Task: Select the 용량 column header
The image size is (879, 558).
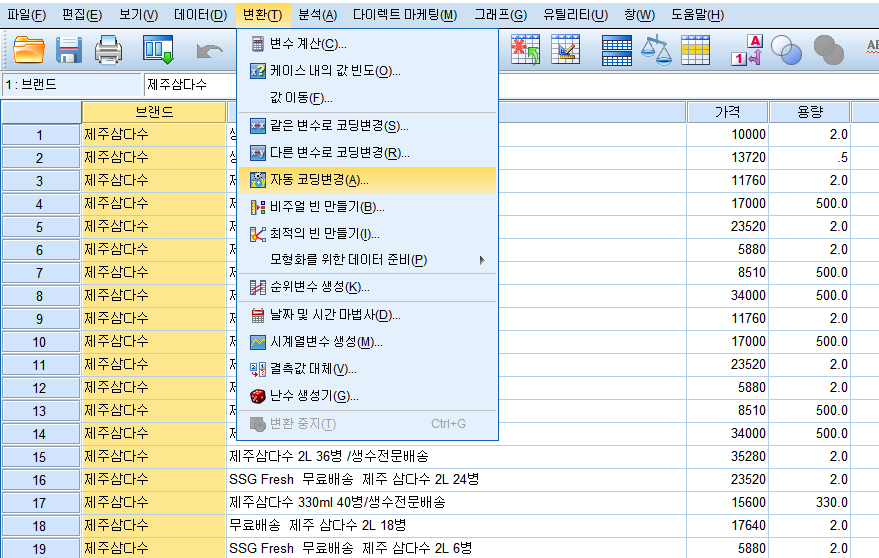Action: pos(809,112)
